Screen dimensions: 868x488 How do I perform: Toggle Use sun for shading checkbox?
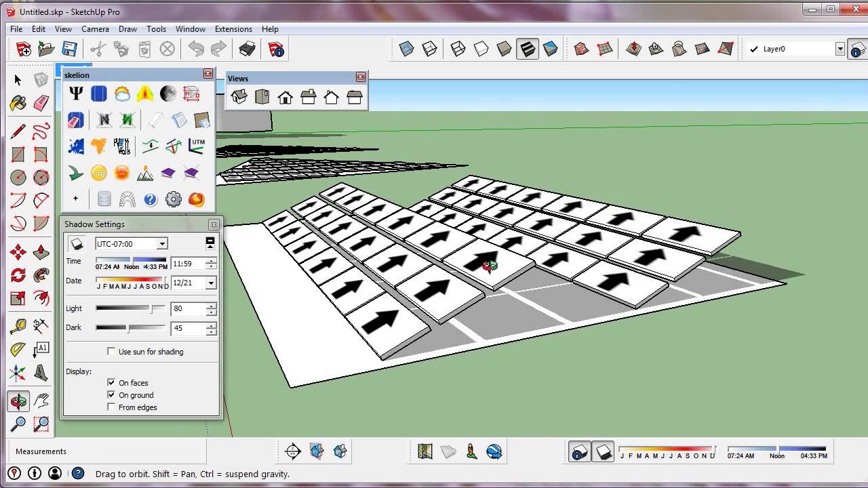(111, 352)
